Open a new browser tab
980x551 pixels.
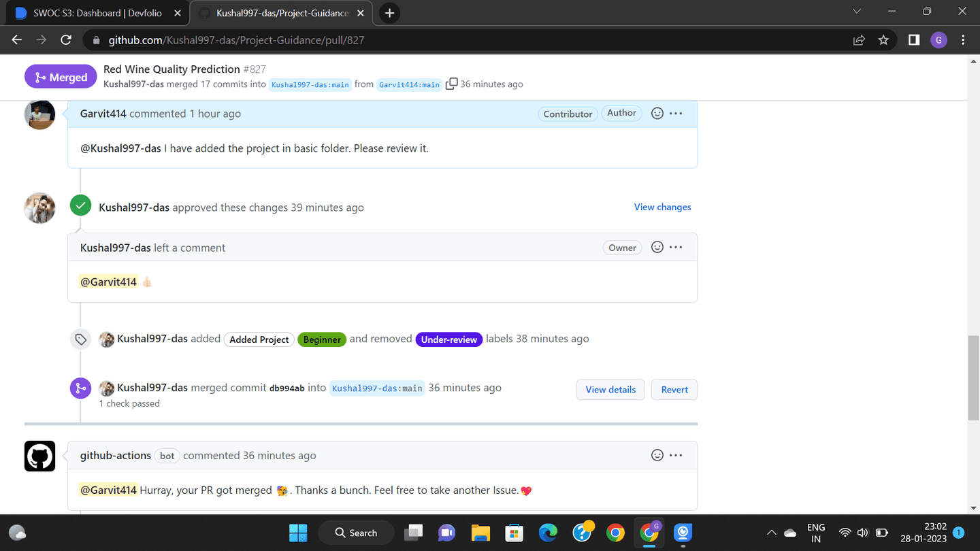(x=389, y=13)
